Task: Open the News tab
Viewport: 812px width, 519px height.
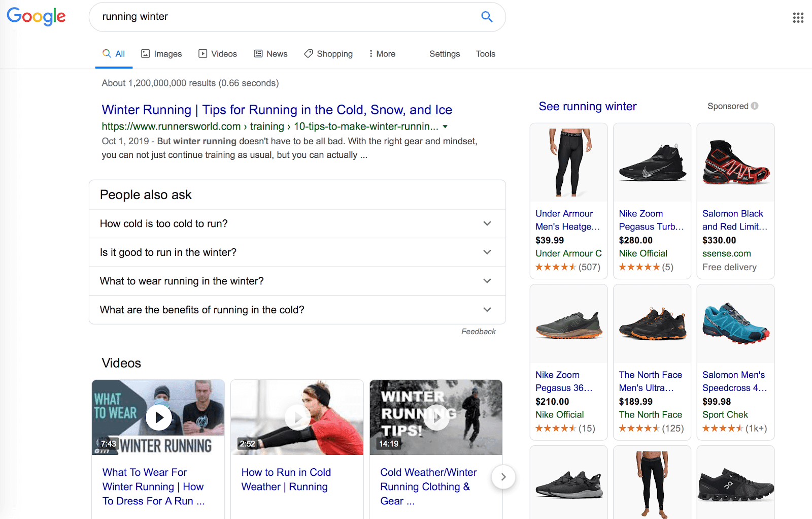Action: click(271, 54)
